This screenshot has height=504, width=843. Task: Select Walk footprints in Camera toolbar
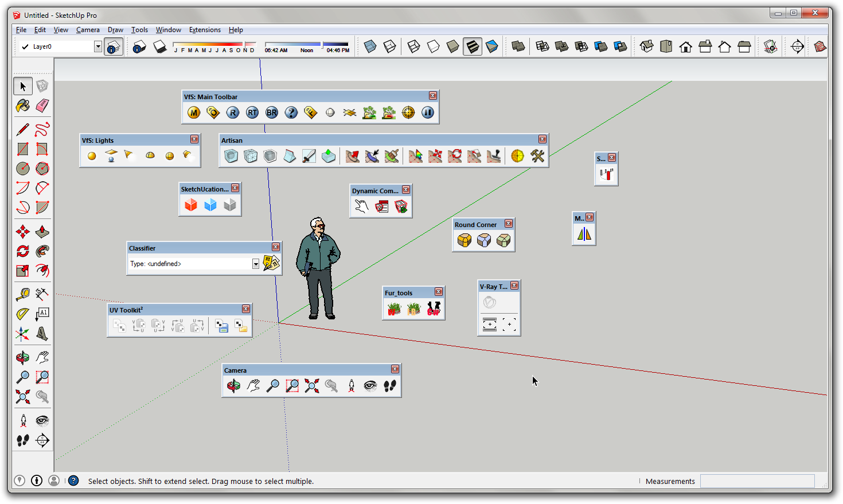tap(390, 386)
